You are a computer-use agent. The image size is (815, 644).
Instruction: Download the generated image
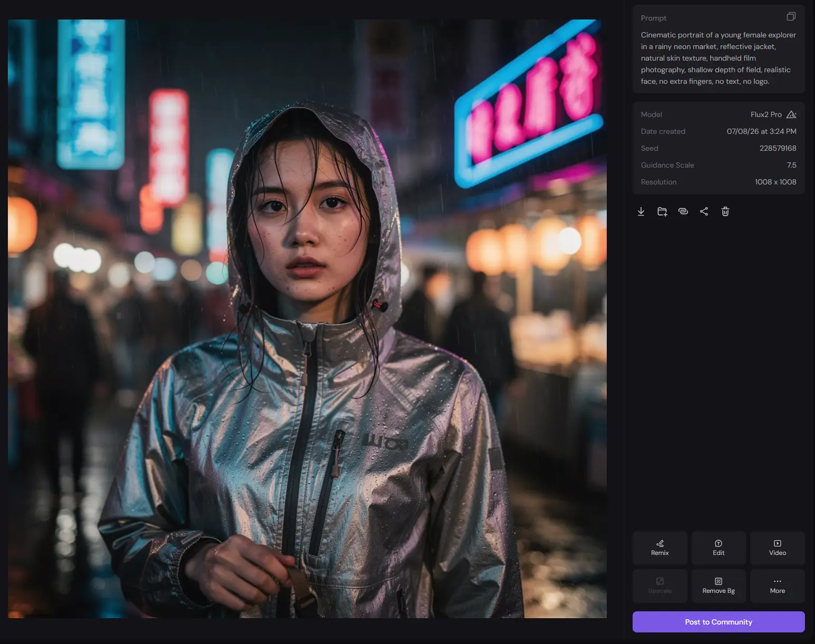click(641, 211)
